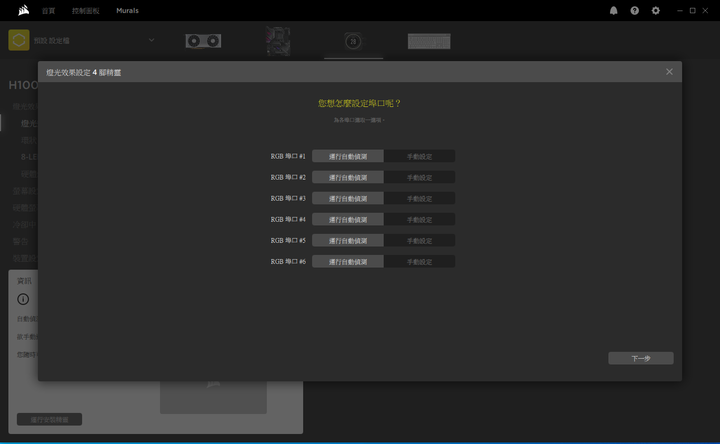Choose auto-detect for RGB 埠口 #5
The height and width of the screenshot is (444, 720).
pyautogui.click(x=348, y=241)
